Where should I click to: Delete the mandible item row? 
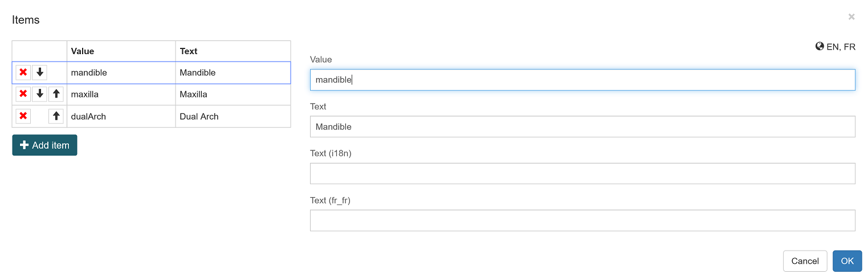pyautogui.click(x=23, y=72)
